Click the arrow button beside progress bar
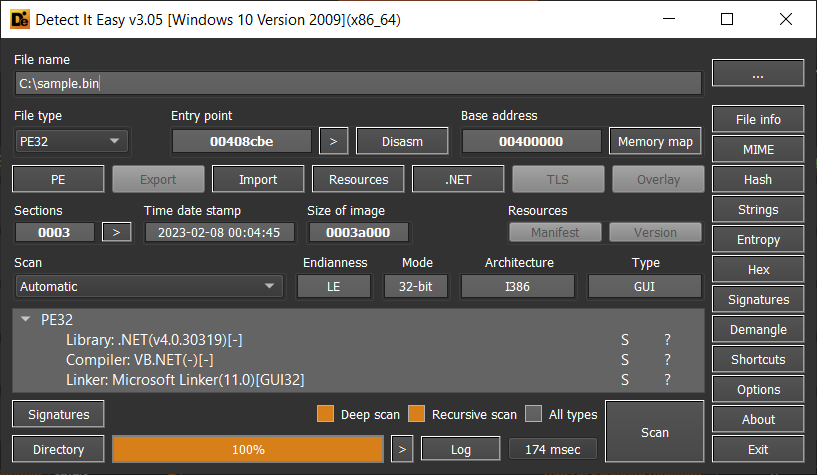 pos(402,449)
